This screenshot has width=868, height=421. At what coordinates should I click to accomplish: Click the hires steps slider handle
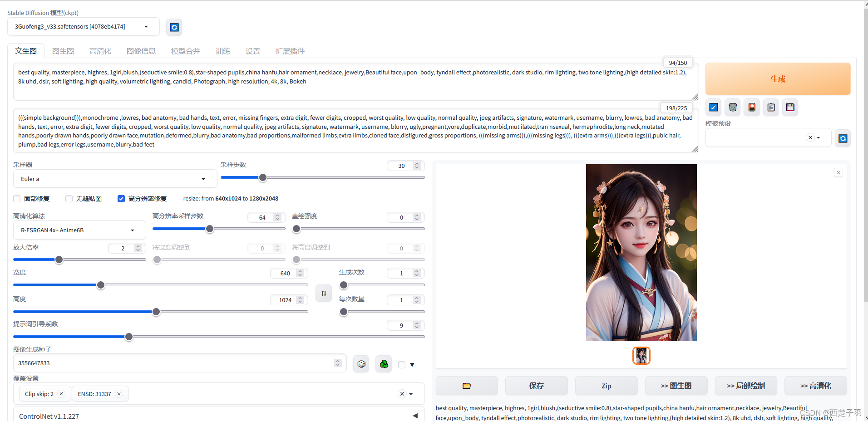click(210, 229)
